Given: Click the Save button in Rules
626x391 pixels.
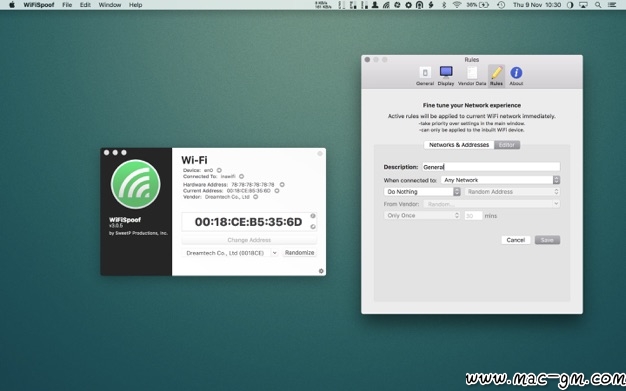Looking at the screenshot, I should (x=547, y=240).
